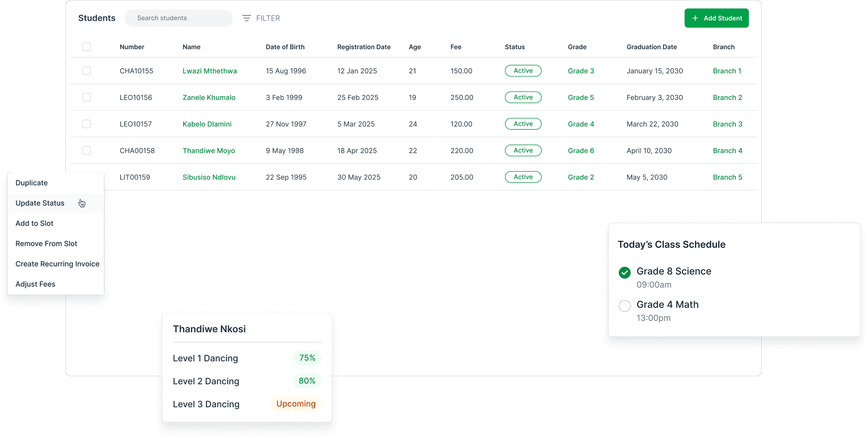Select Duplicate in the action menu
868x441 pixels.
[31, 183]
